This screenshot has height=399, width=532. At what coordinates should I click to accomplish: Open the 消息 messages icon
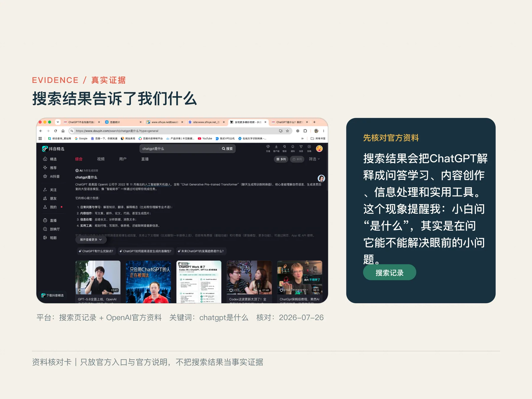coord(301,148)
